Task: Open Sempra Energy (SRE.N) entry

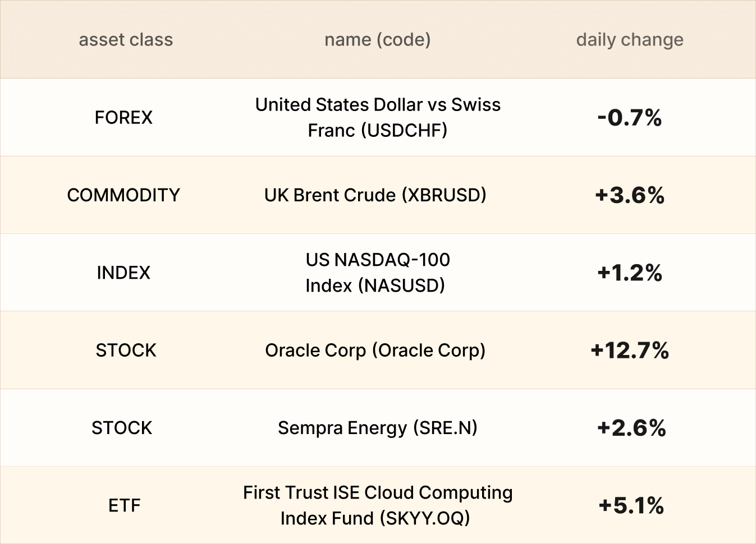Action: coord(377,428)
